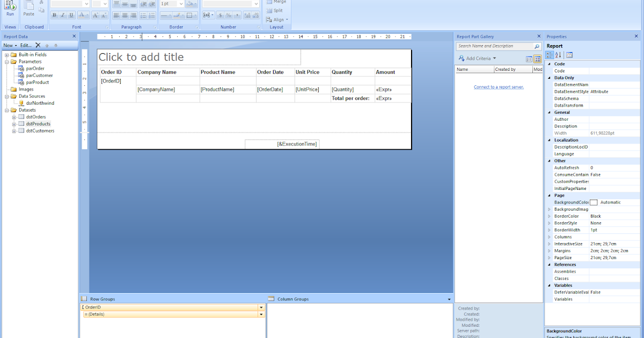The image size is (644, 338).
Task: Click the Connect to a report server link
Action: pyautogui.click(x=499, y=86)
